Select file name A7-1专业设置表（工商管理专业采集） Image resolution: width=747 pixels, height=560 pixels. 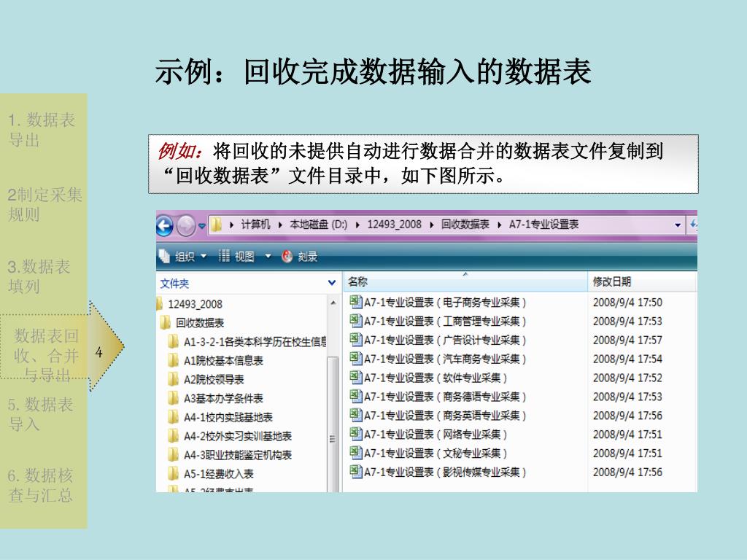pyautogui.click(x=445, y=322)
